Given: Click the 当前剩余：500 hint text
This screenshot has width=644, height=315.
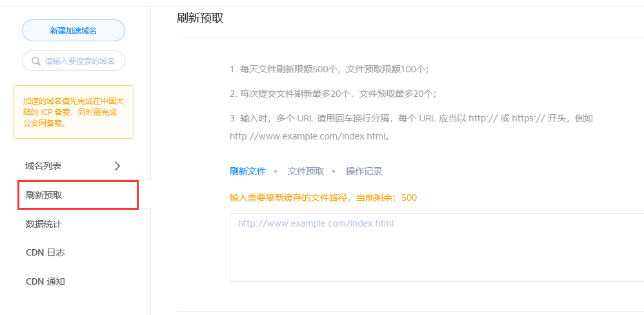Looking at the screenshot, I should click(x=386, y=198).
